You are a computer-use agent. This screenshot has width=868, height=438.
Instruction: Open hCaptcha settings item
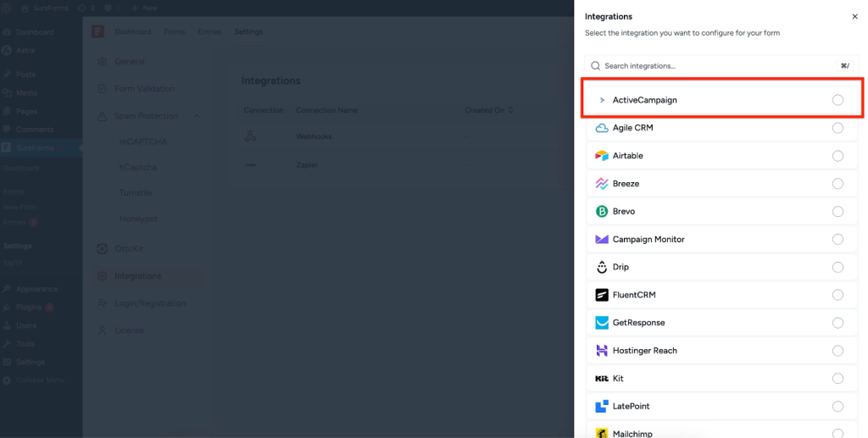(x=138, y=167)
